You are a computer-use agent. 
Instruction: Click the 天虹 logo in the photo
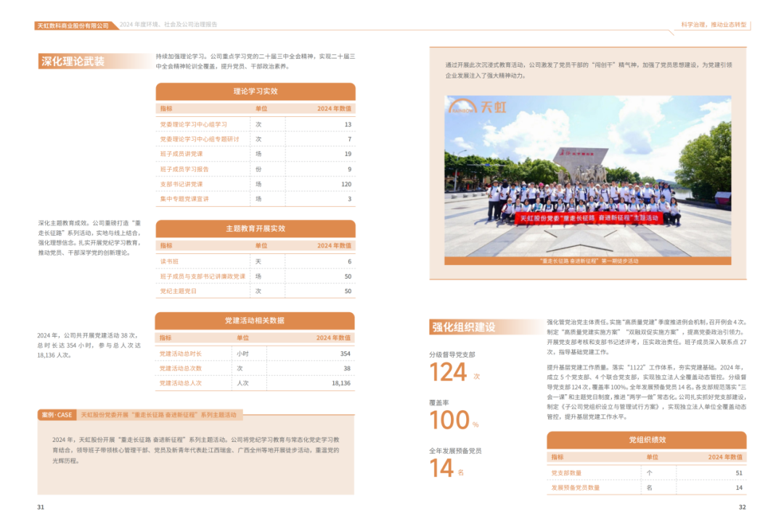coord(477,107)
